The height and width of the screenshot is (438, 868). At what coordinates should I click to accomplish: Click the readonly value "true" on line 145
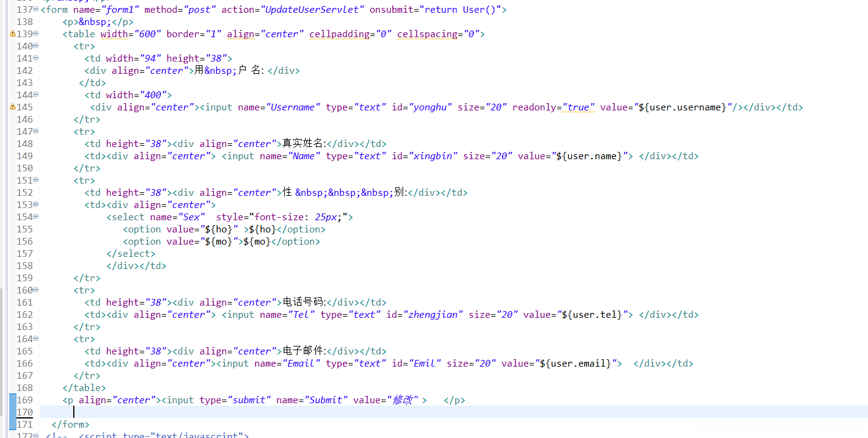coord(578,107)
